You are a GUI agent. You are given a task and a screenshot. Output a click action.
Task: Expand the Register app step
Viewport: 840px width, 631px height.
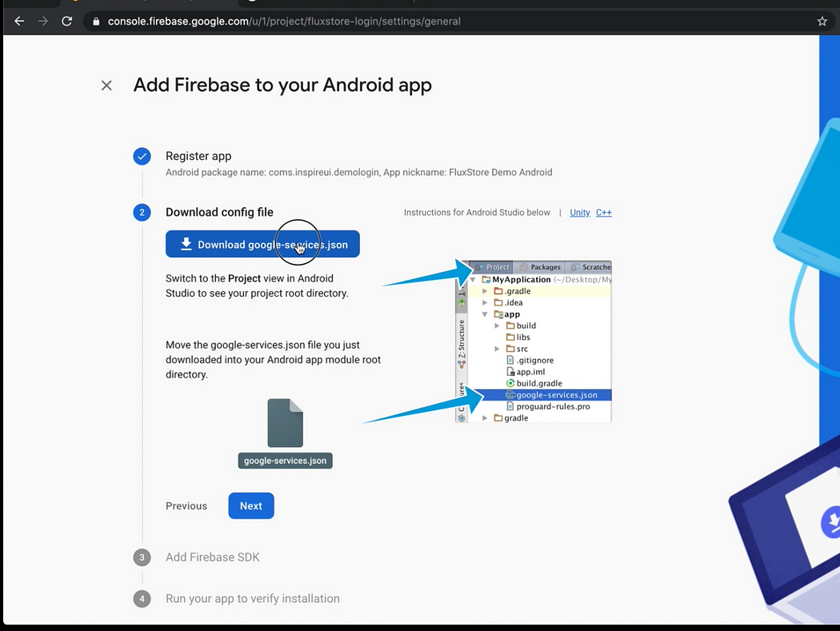(198, 156)
